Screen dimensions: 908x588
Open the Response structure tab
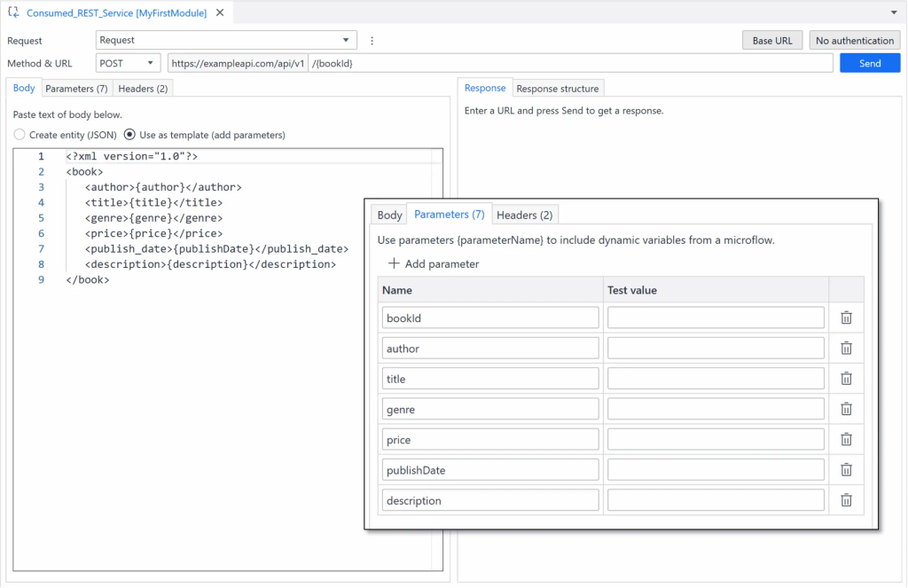[558, 89]
